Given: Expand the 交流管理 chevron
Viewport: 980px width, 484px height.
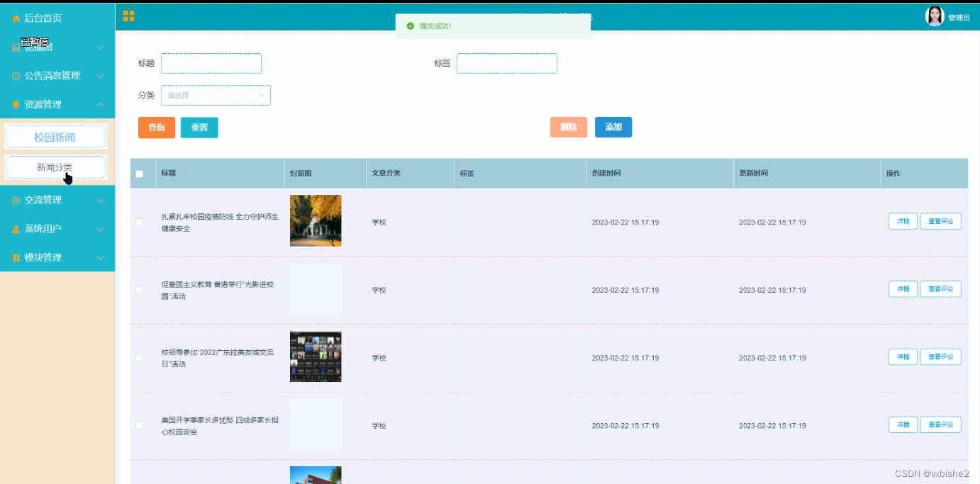Looking at the screenshot, I should pos(101,201).
